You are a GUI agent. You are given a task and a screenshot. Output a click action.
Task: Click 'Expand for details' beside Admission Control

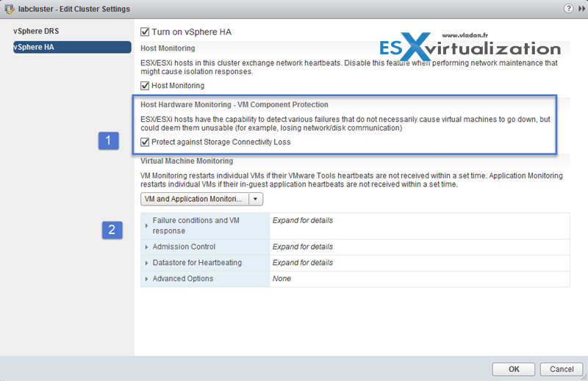pyautogui.click(x=303, y=247)
